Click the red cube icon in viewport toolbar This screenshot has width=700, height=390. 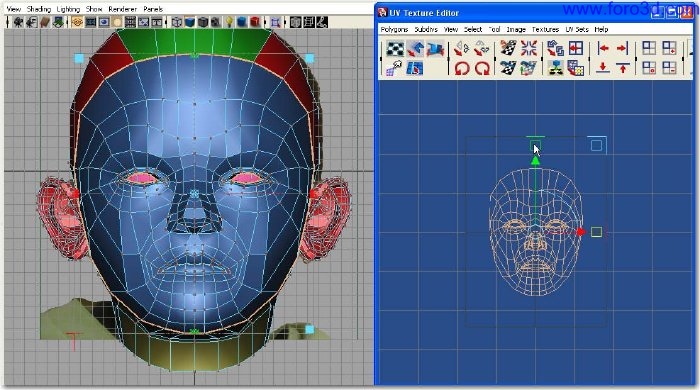coord(255,22)
